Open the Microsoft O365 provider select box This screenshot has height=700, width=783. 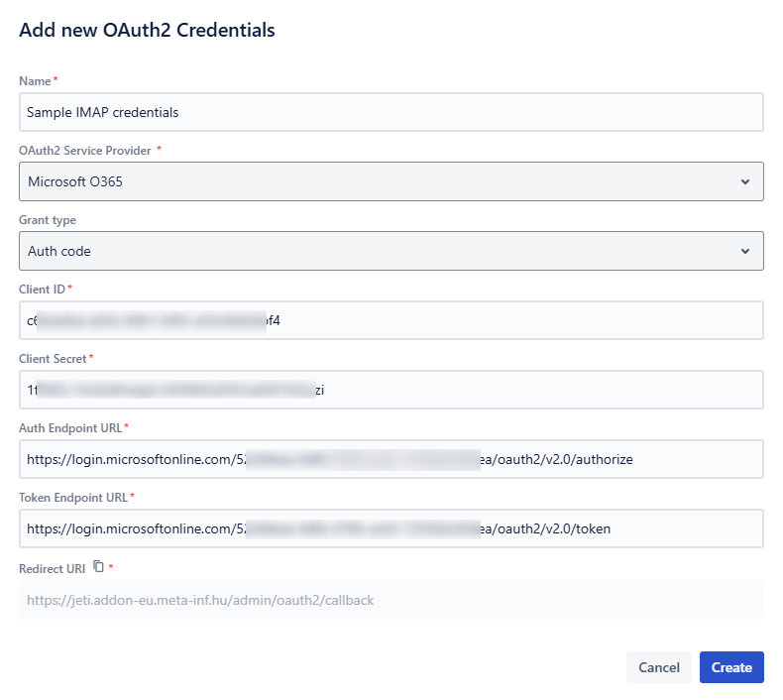[377, 181]
